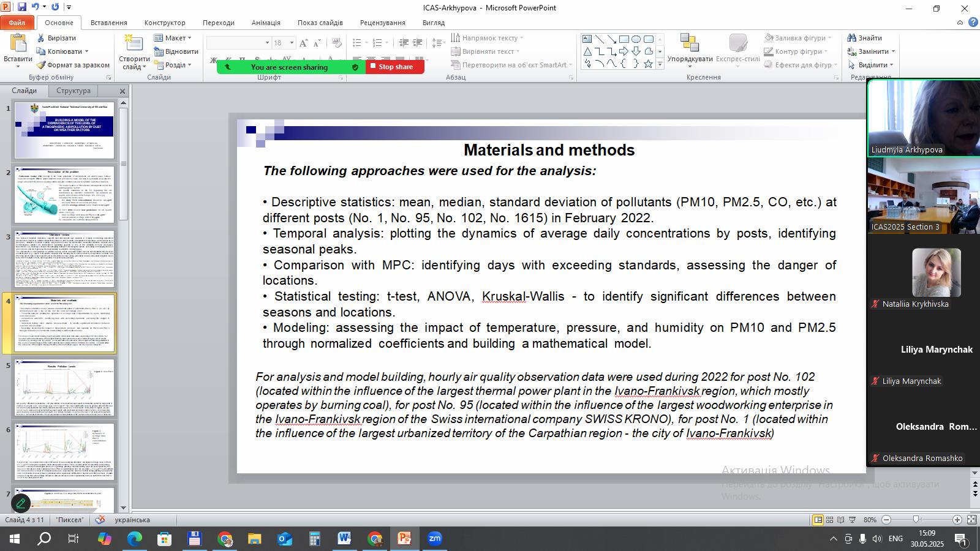Click Fit slide to window icon
This screenshot has height=551, width=980.
[x=971, y=520]
